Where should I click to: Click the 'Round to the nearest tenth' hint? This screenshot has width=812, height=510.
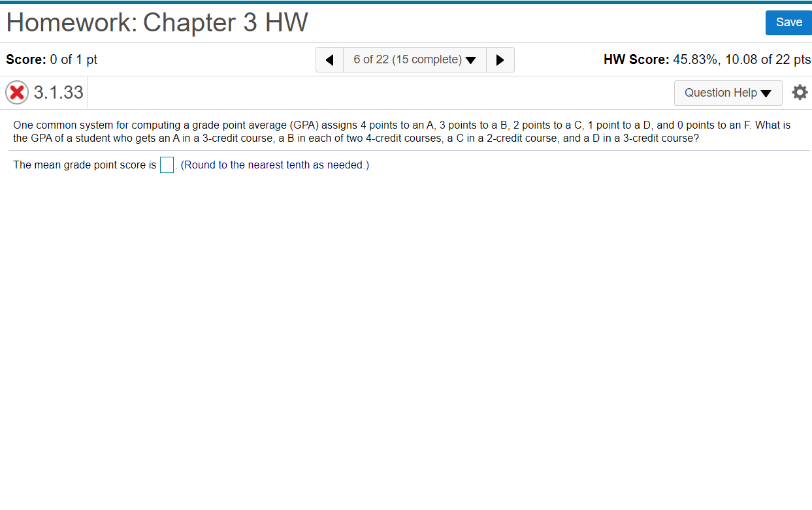click(x=275, y=165)
